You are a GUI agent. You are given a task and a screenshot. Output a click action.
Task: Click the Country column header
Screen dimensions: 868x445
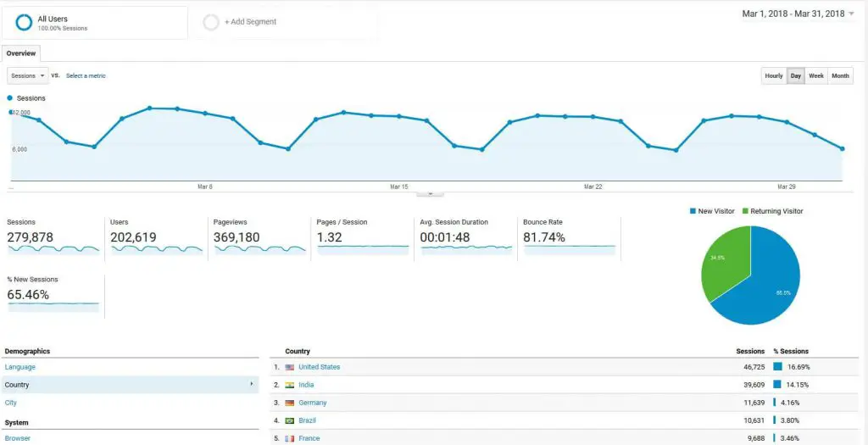298,352
